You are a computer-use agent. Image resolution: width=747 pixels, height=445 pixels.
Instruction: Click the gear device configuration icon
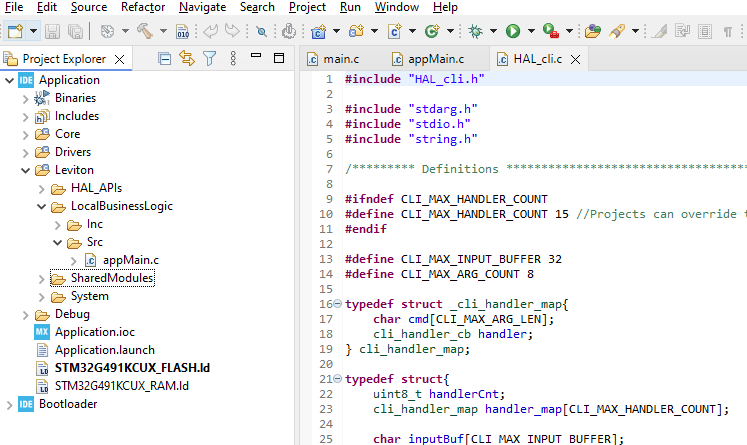point(289,31)
